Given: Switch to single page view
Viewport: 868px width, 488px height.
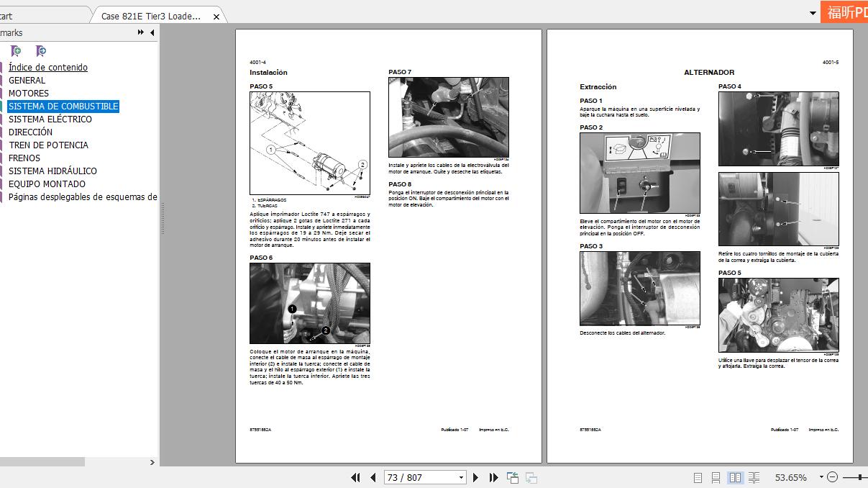Looking at the screenshot, I should click(696, 477).
